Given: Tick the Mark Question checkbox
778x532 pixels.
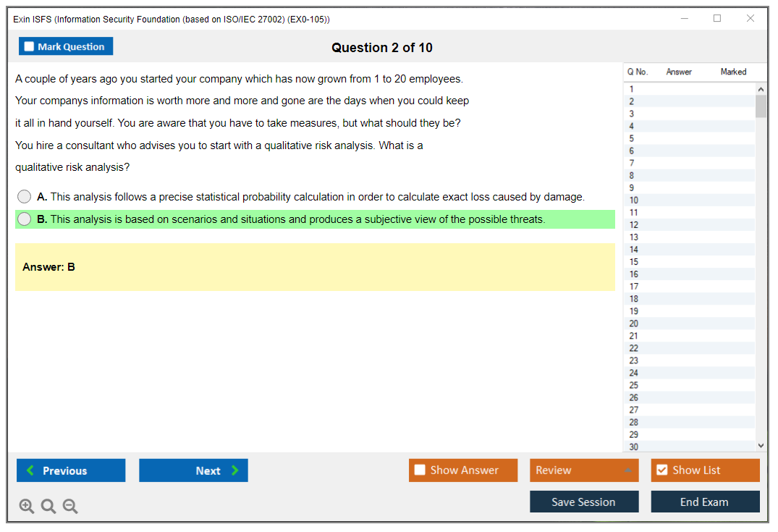Looking at the screenshot, I should pos(30,47).
